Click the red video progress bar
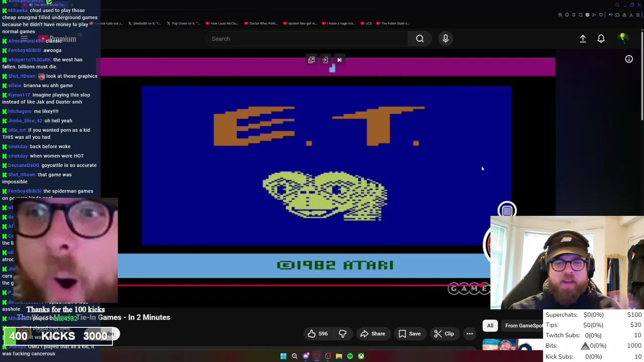This screenshot has height=362, width=644. click(x=300, y=286)
